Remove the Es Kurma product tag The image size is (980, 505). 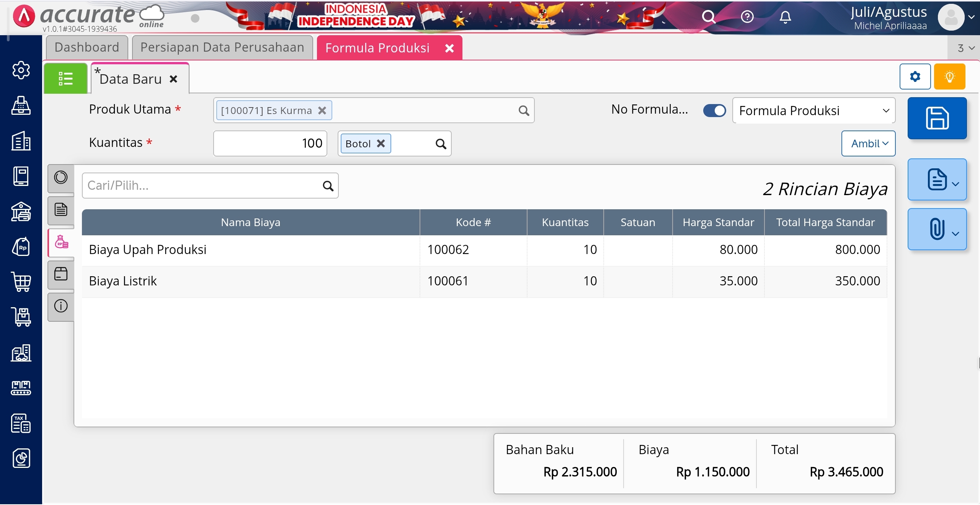point(322,111)
